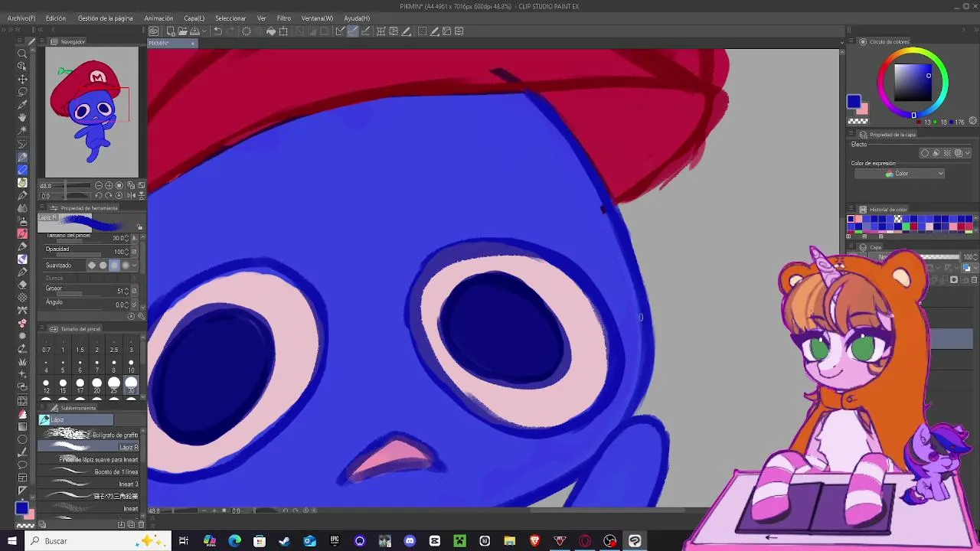Select the Move layer tool
This screenshot has height=551, width=980.
[x=22, y=79]
